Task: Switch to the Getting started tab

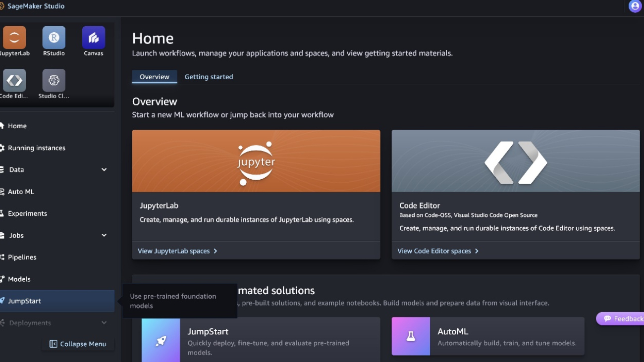Action: pyautogui.click(x=209, y=77)
